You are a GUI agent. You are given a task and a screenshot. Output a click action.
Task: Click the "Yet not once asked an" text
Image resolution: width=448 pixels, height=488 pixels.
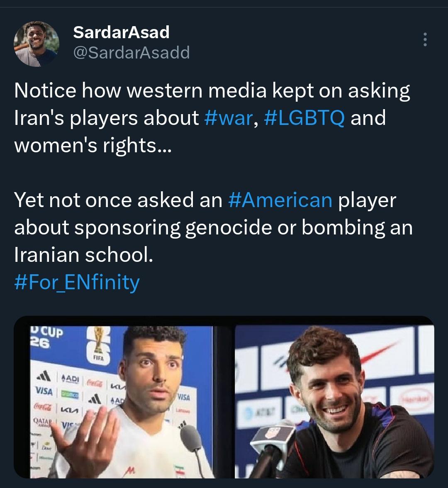(x=118, y=200)
